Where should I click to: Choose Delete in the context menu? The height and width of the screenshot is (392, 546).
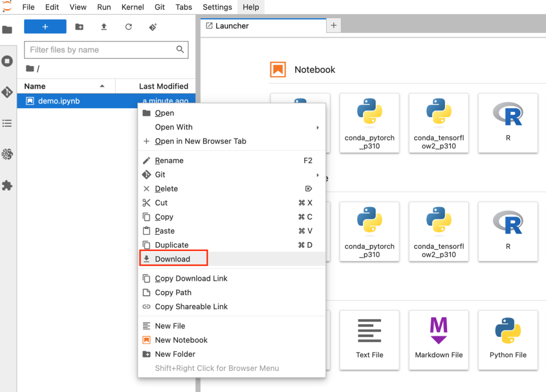click(x=232, y=188)
